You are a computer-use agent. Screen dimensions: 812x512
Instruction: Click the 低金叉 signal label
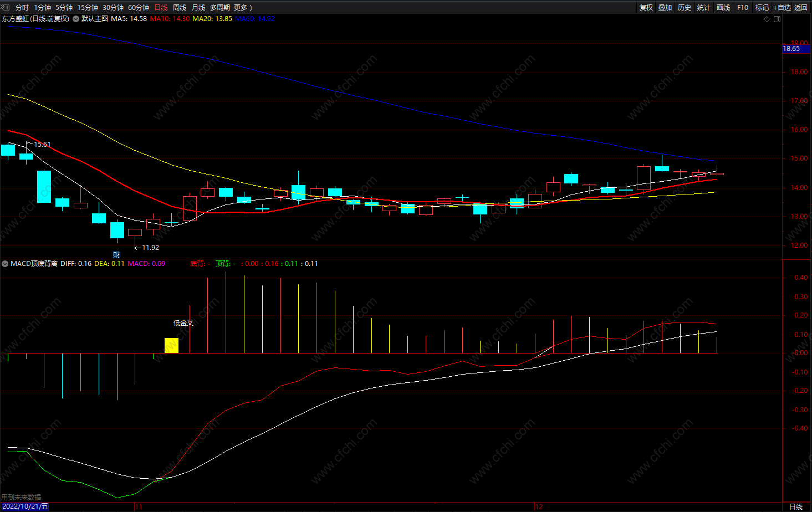tap(183, 323)
